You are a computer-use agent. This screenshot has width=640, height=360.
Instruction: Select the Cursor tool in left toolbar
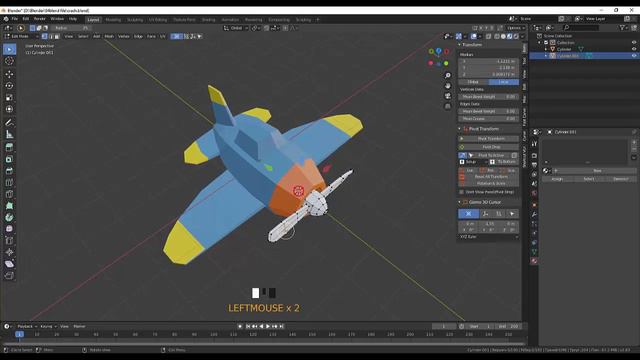[x=9, y=61]
